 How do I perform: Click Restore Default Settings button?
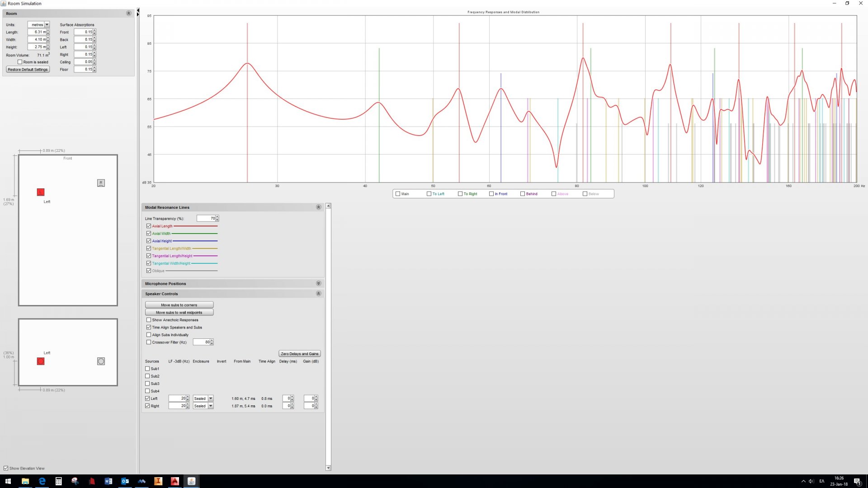point(28,70)
